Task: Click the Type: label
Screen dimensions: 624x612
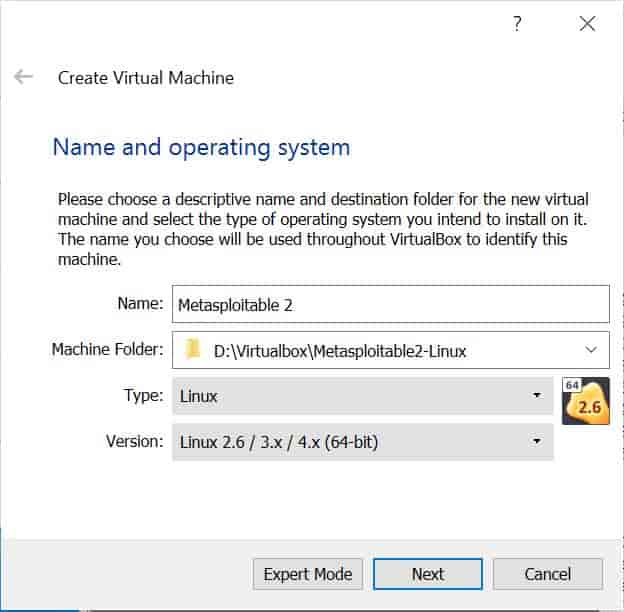Action: click(x=143, y=396)
